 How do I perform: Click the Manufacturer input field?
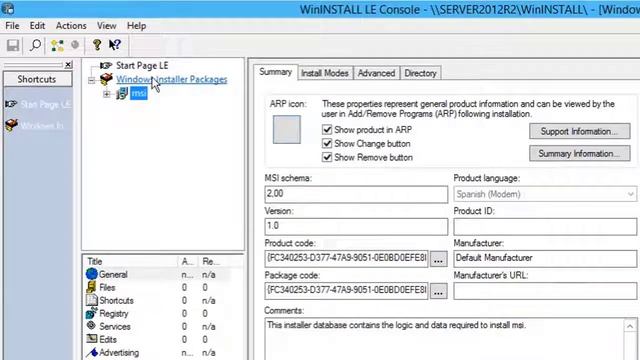(545, 259)
